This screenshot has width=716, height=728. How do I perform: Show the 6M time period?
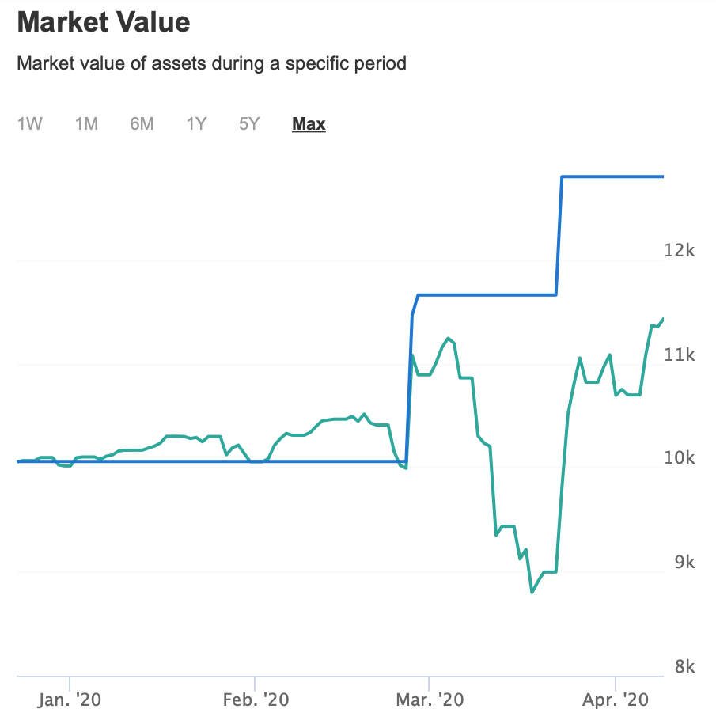[142, 124]
